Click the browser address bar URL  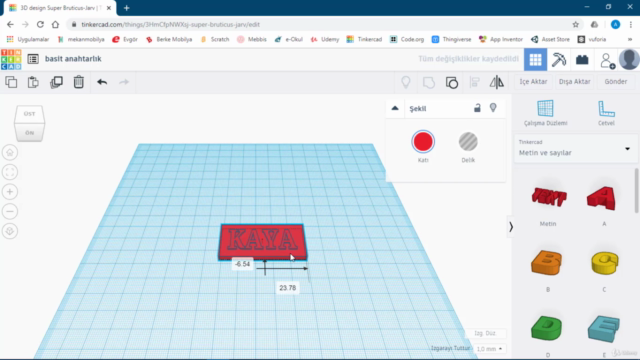tap(170, 24)
